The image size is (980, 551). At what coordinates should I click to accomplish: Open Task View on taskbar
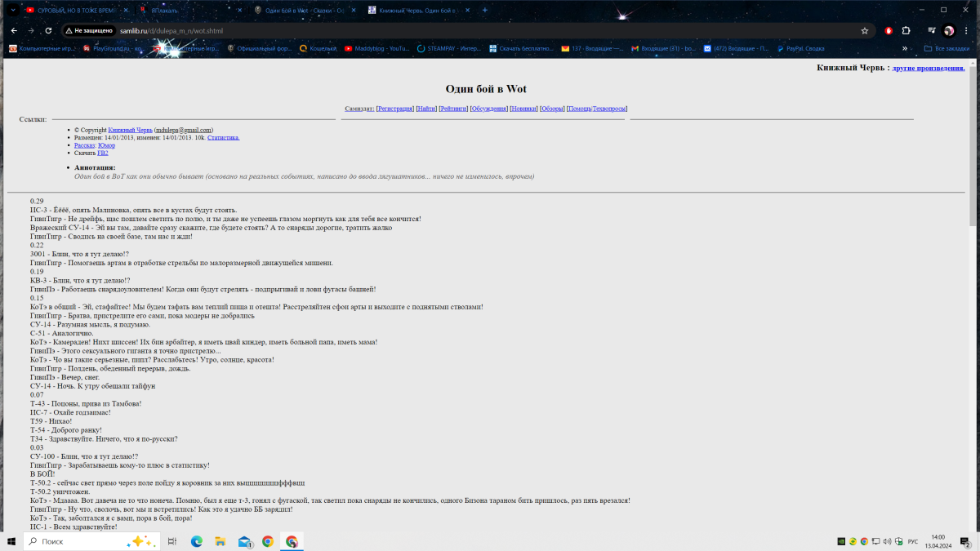point(172,541)
